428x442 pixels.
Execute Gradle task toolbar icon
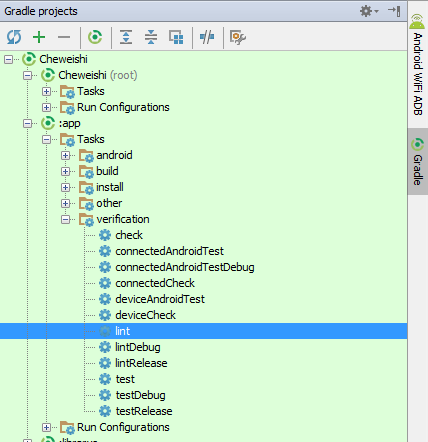95,37
